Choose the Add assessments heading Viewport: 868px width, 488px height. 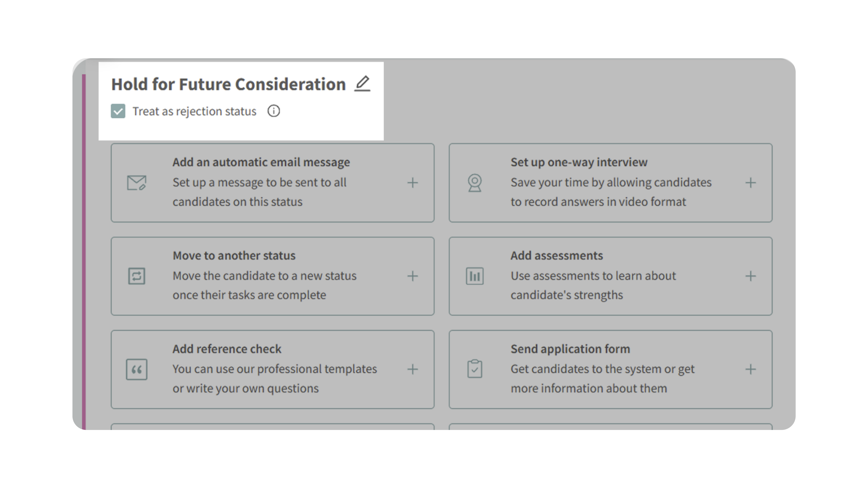[556, 256]
